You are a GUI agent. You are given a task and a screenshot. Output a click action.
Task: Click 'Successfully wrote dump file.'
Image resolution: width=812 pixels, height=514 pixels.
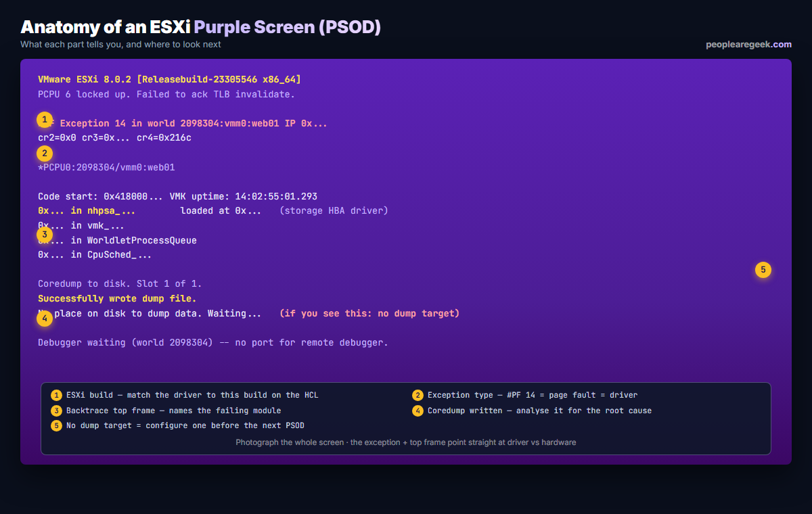[x=117, y=299]
